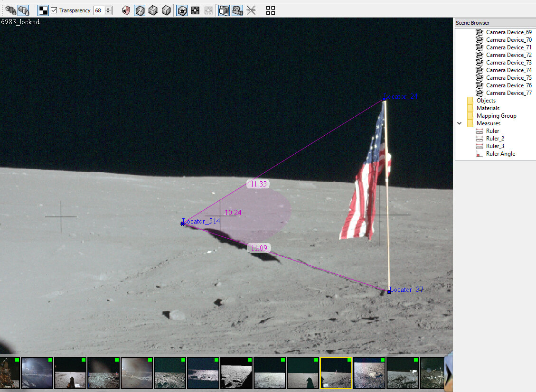The width and height of the screenshot is (536, 392).
Task: Select the solid shaded cube icon
Action: pyautogui.click(x=166, y=10)
